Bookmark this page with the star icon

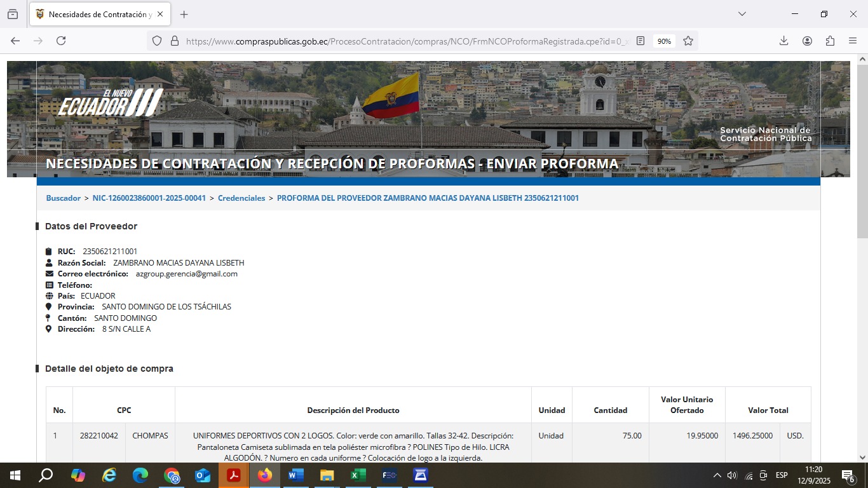[x=688, y=41]
